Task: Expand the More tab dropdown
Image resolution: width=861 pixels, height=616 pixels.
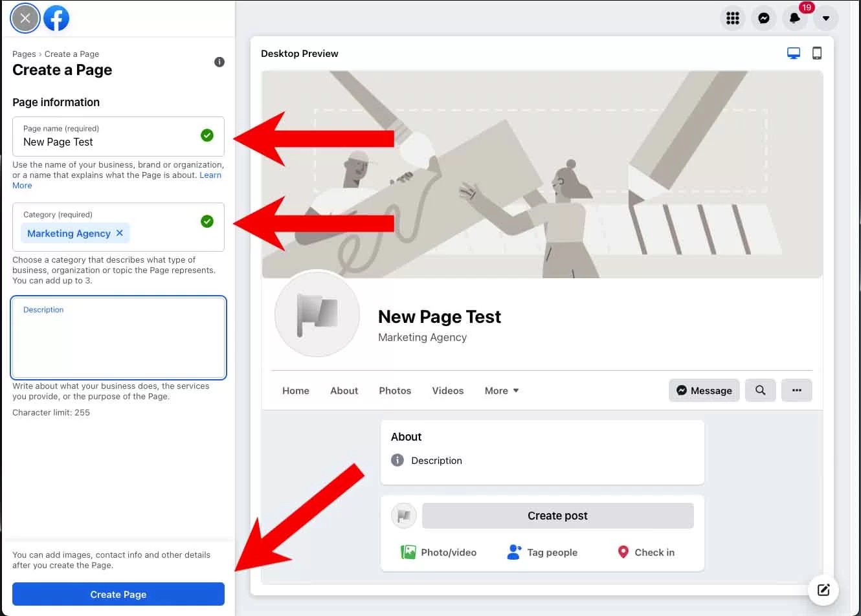Action: (502, 391)
